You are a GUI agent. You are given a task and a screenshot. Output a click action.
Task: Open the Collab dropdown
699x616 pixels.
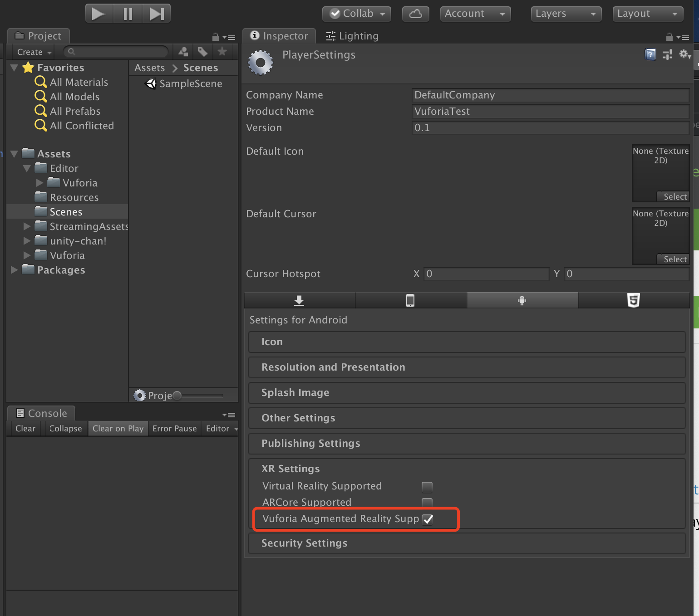click(357, 14)
